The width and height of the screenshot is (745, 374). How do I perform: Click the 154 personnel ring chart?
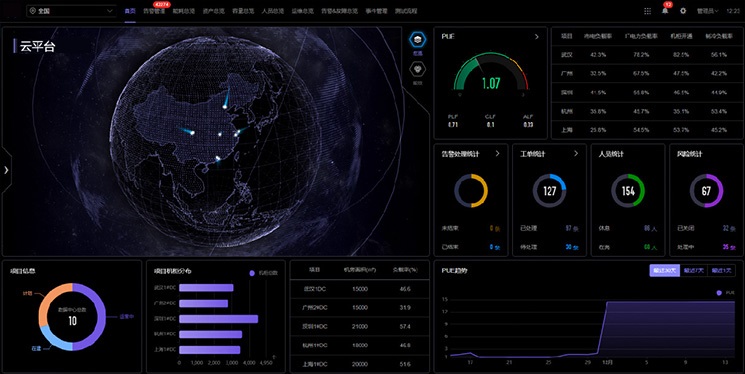(628, 191)
